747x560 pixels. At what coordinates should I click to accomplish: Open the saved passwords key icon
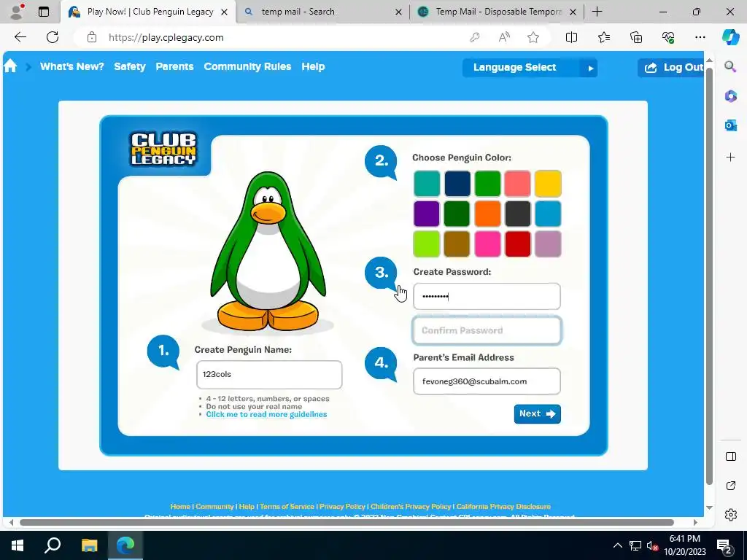click(474, 37)
